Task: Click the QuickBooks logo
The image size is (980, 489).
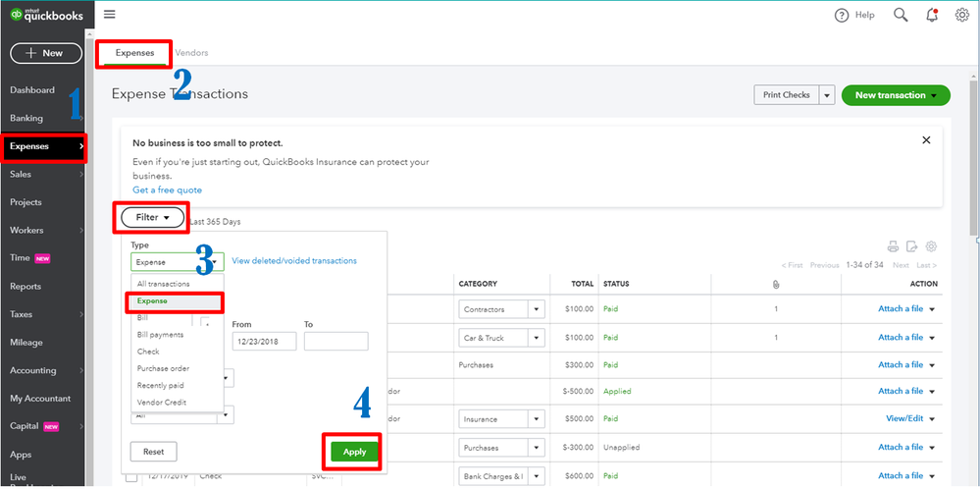Action: (47, 15)
